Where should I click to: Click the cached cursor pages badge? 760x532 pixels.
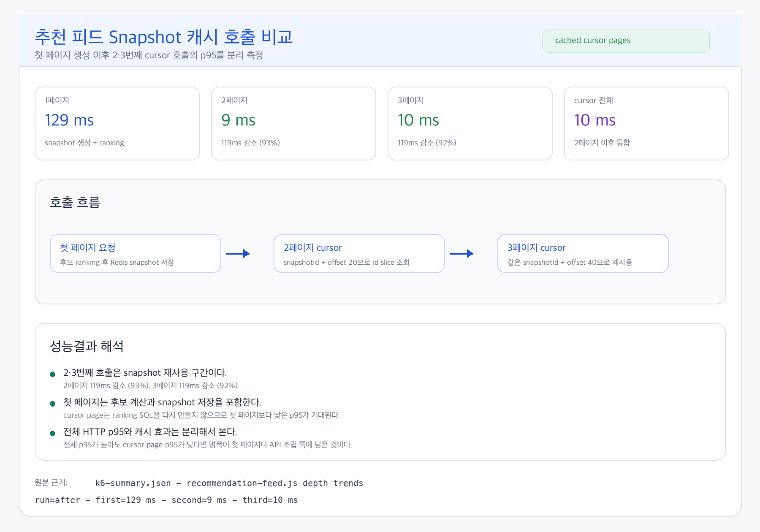tap(626, 41)
